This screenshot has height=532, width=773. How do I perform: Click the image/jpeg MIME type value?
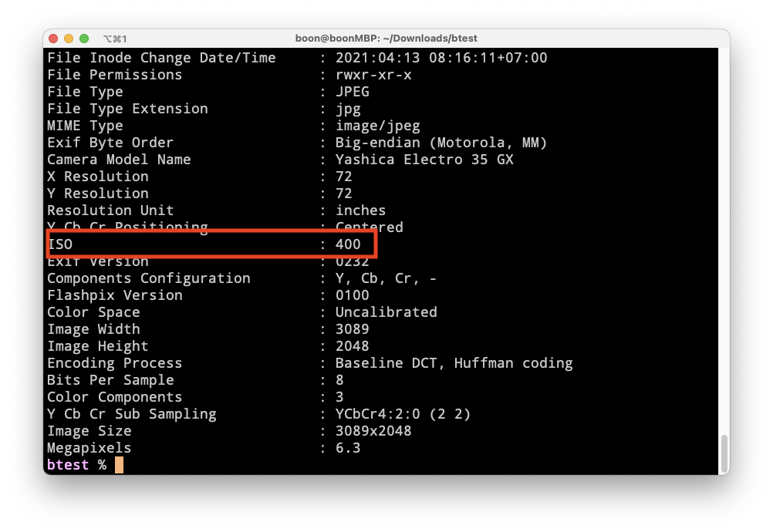tap(377, 126)
